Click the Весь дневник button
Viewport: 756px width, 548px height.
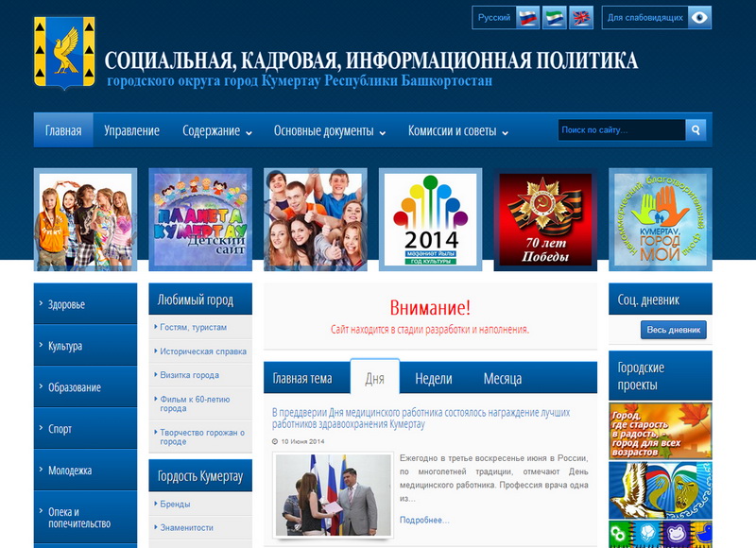coord(673,330)
